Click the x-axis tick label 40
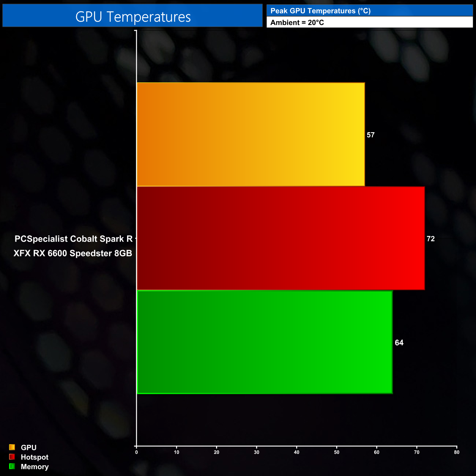Image resolution: width=476 pixels, height=476 pixels. 297,452
